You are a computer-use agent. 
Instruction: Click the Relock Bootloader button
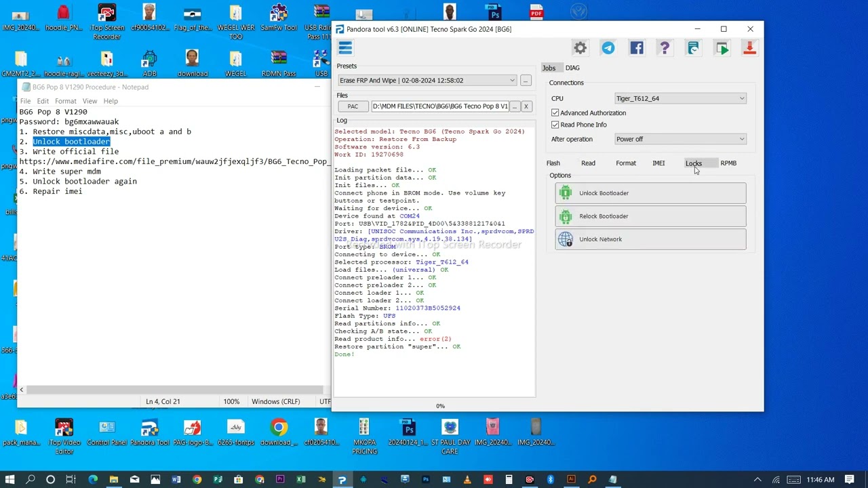click(650, 216)
